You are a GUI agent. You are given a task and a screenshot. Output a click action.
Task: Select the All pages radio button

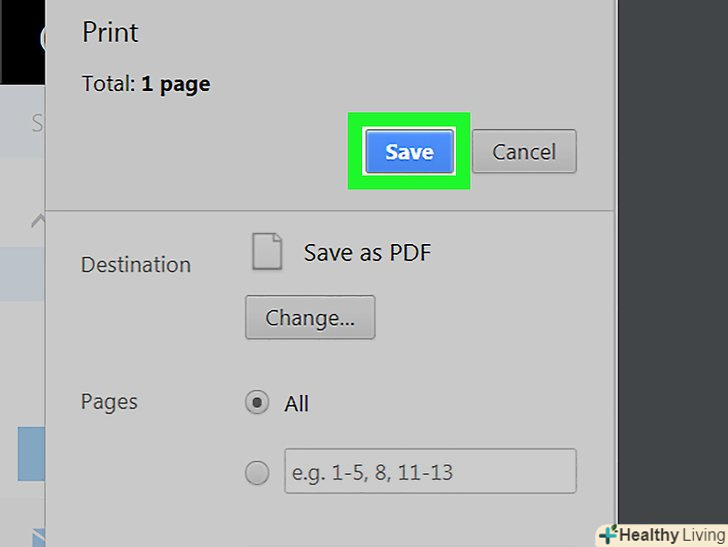coord(257,403)
